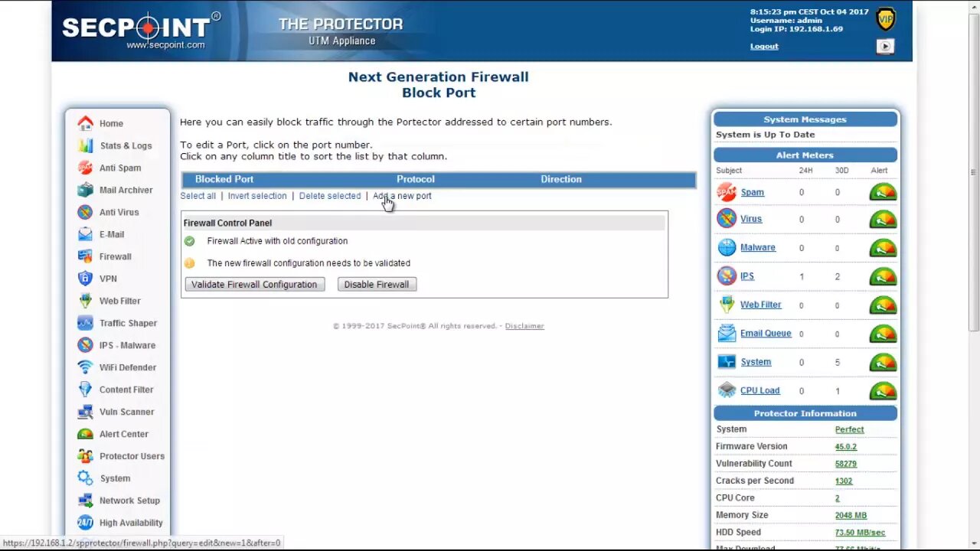Open Email Queue link
980x551 pixels.
coord(766,333)
